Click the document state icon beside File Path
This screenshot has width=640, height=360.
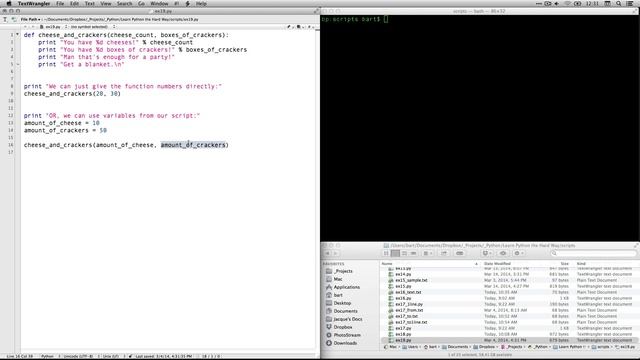pyautogui.click(x=14, y=19)
